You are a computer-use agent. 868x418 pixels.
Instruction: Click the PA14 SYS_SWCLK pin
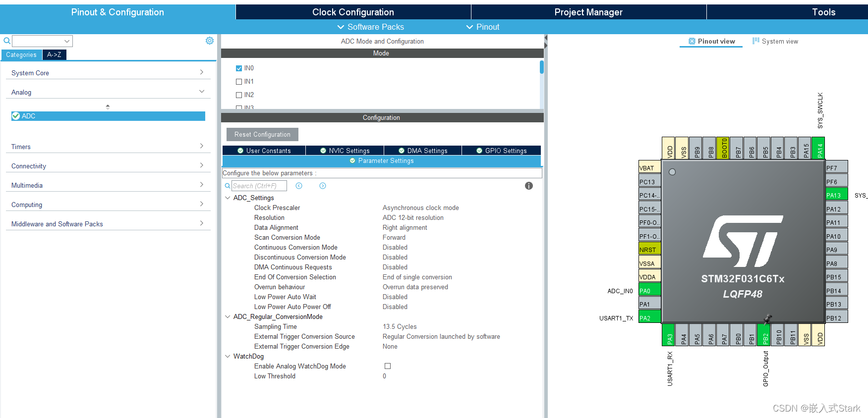[x=819, y=148]
